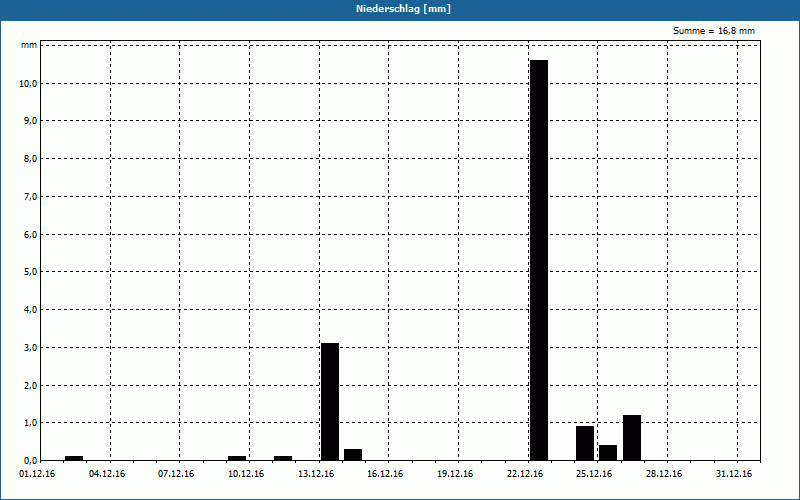Click the Summe = 16,8 mm label

point(714,31)
